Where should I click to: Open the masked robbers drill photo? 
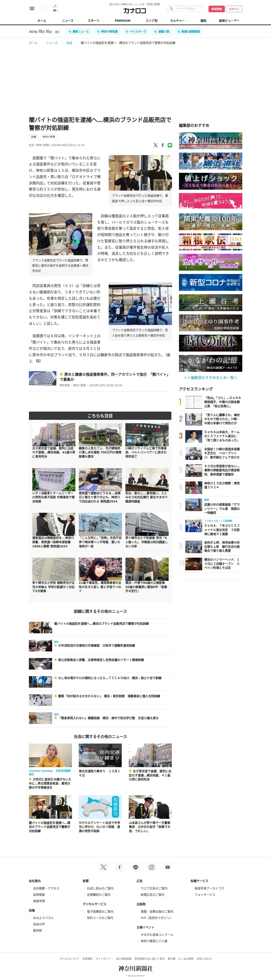click(140, 173)
